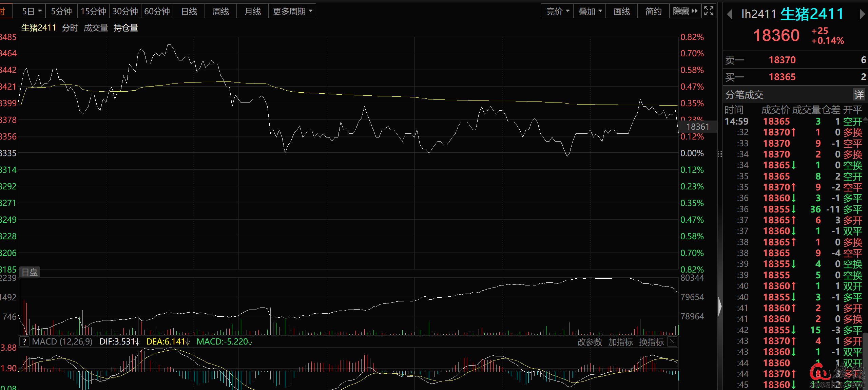This screenshot has height=390, width=868.
Task: Open the 叠加 overlay dropdown
Action: (x=590, y=12)
